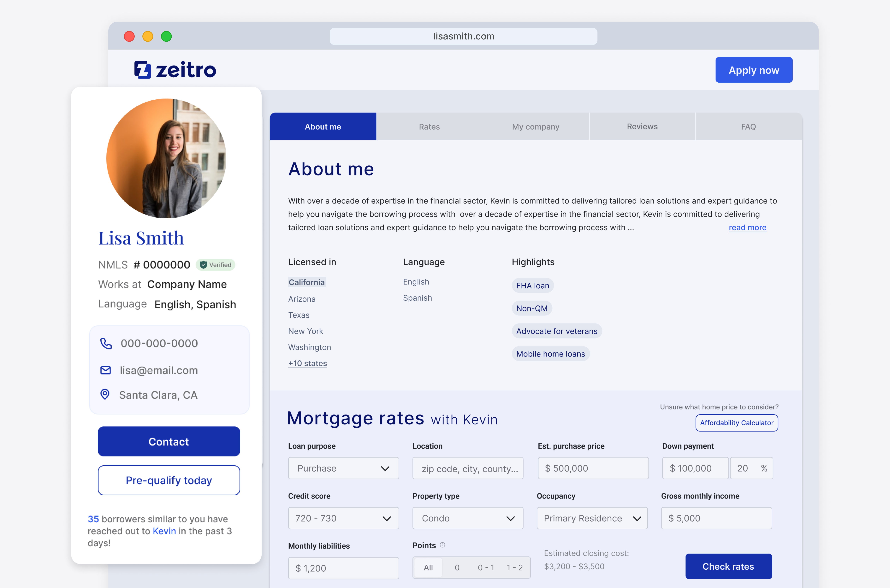This screenshot has width=890, height=588.
Task: Click the Santa Clara, CA location text
Action: click(158, 395)
